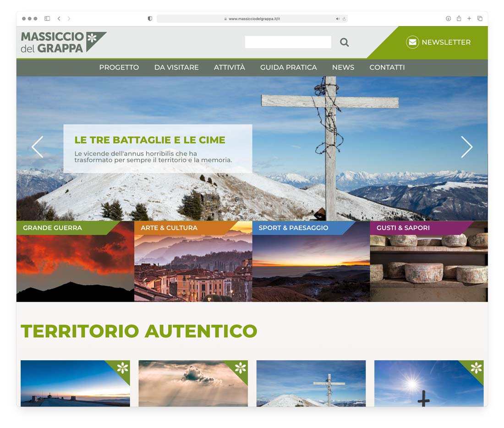
Task: Click the newsletter envelope icon
Action: click(x=412, y=42)
